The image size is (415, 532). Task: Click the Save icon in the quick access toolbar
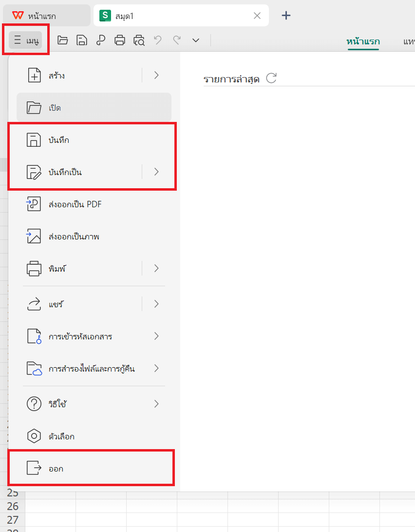[x=82, y=40]
